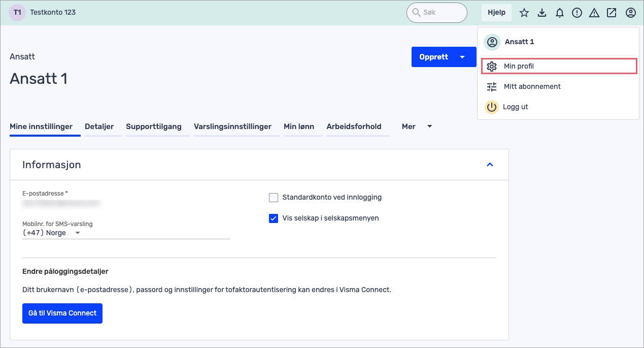644x348 pixels.
Task: Click the Ansatt 1 page title
Action: [x=39, y=79]
